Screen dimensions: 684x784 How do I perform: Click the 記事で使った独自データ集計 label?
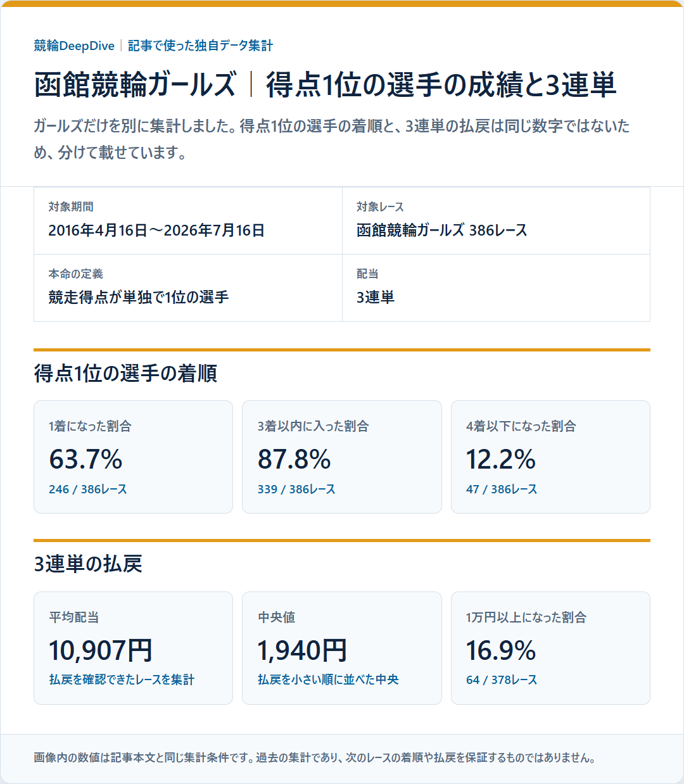click(200, 46)
